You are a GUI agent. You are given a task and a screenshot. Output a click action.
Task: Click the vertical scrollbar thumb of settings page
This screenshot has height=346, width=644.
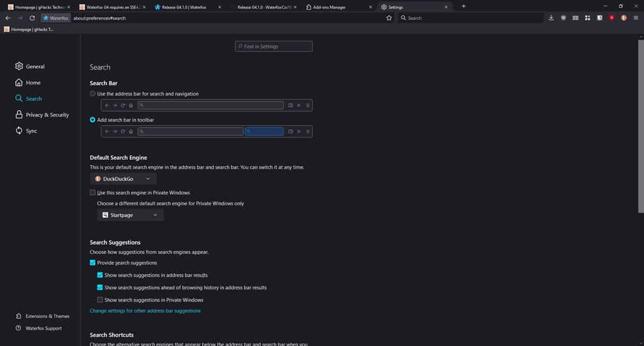641,126
